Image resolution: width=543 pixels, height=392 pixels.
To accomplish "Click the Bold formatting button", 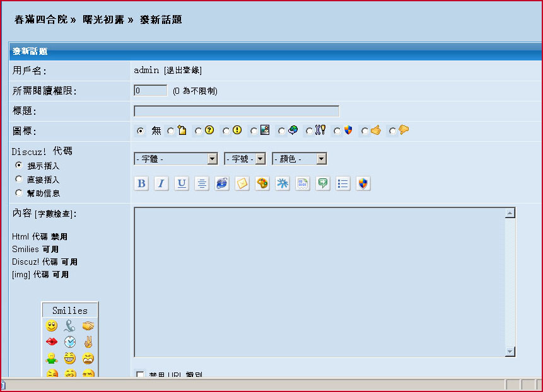I will coord(142,183).
